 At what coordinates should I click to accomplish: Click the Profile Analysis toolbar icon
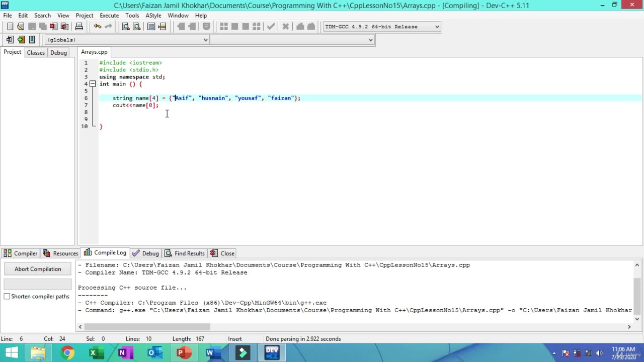pyautogui.click(x=300, y=27)
